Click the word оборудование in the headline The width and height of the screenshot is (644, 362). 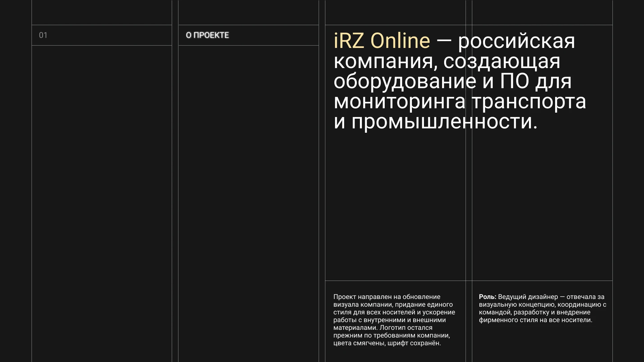pos(405,81)
